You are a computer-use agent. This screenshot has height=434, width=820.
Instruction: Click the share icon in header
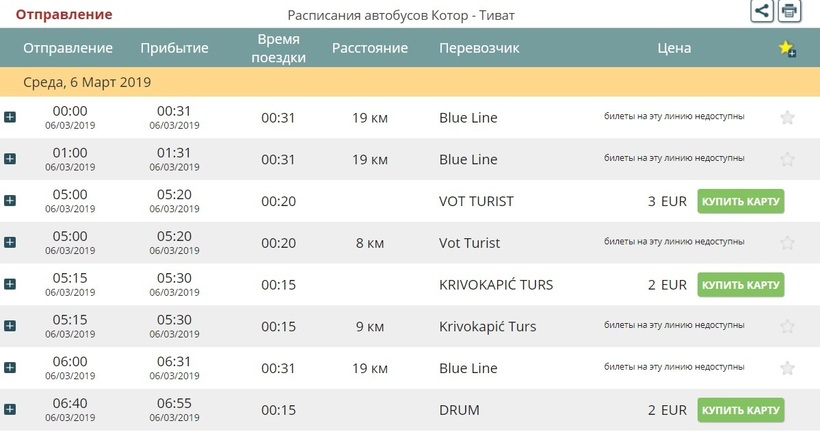pyautogui.click(x=762, y=11)
